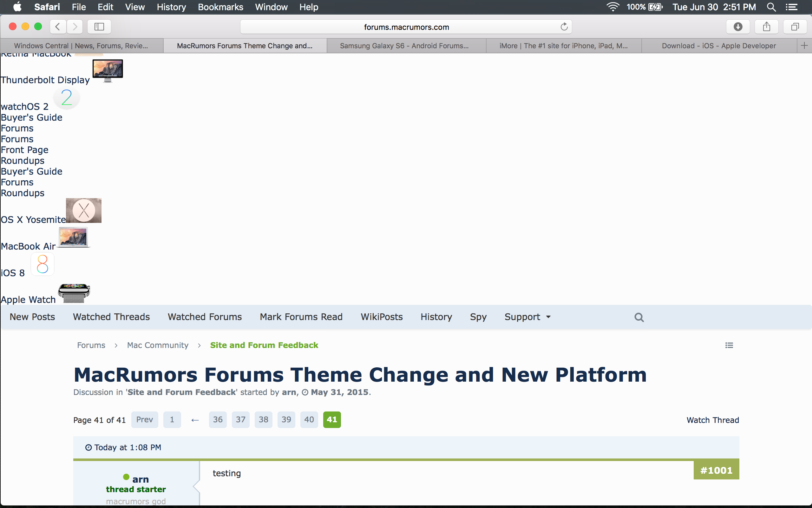Switch to the Apple Developer download tab
812x508 pixels.
(719, 46)
